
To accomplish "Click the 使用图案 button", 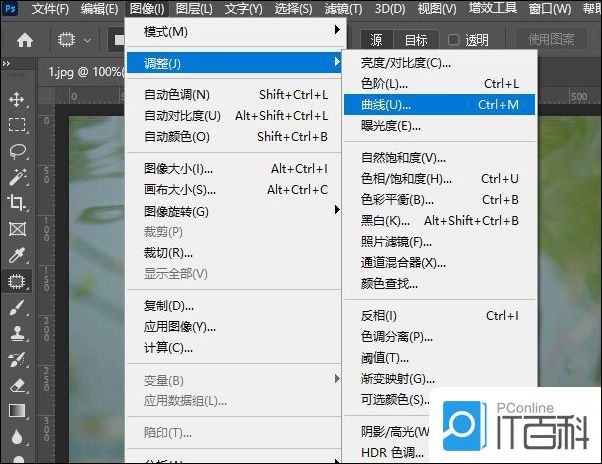I will [x=551, y=39].
